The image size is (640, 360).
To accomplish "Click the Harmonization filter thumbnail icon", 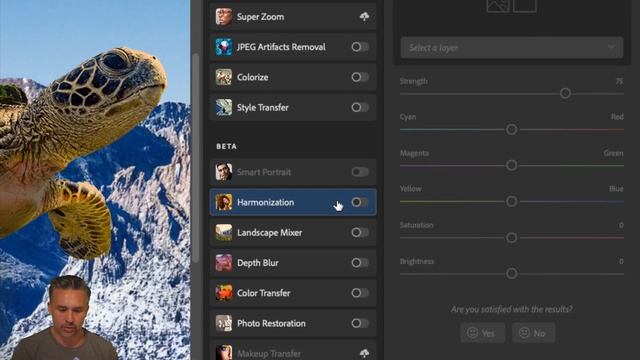I will tap(224, 202).
